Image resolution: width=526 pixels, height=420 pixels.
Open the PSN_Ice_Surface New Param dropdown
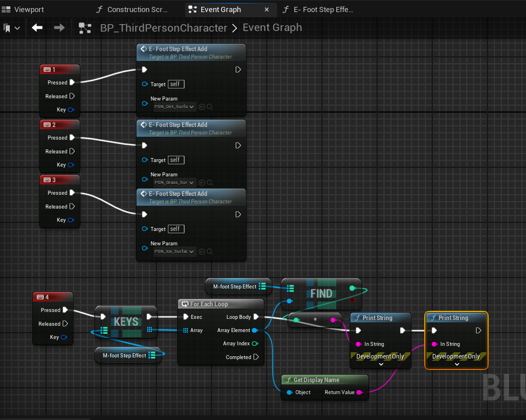click(x=174, y=252)
